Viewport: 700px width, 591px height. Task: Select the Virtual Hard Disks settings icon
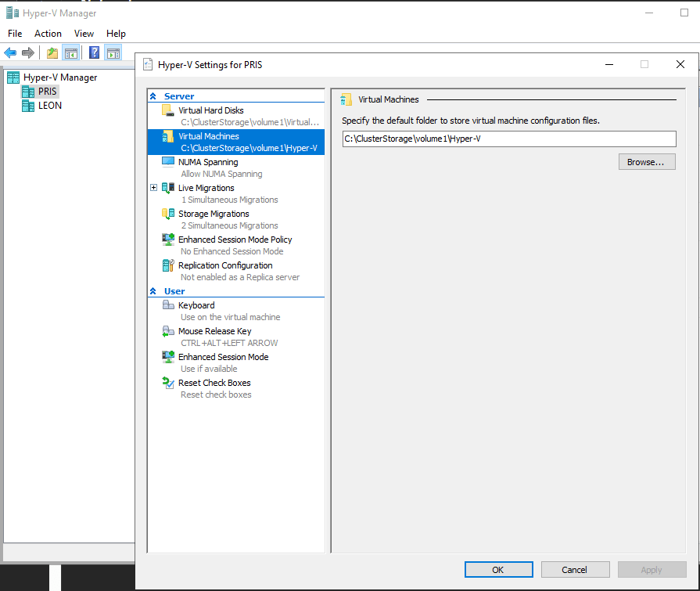[x=167, y=111]
